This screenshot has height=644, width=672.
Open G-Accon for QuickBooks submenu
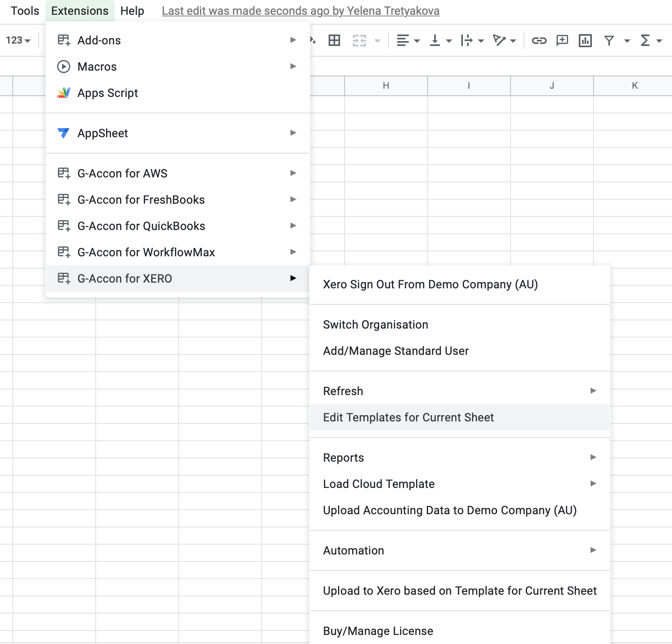tap(178, 226)
